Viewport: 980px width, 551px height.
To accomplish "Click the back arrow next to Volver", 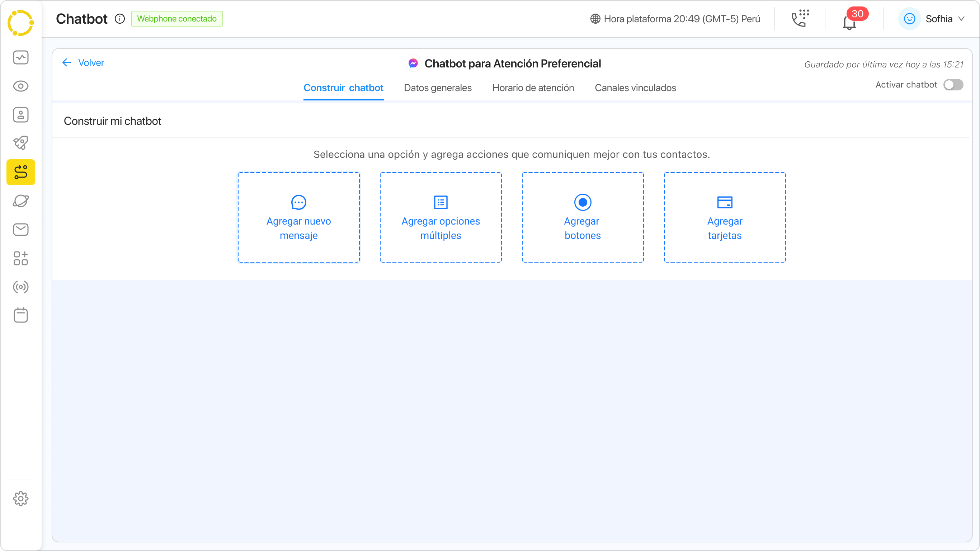I will pos(67,62).
